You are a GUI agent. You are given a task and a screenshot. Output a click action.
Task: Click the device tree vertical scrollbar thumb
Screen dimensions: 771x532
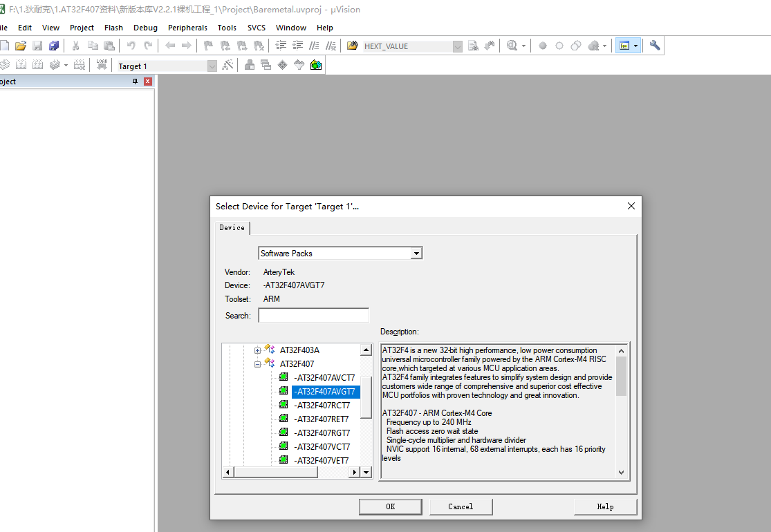pyautogui.click(x=366, y=397)
